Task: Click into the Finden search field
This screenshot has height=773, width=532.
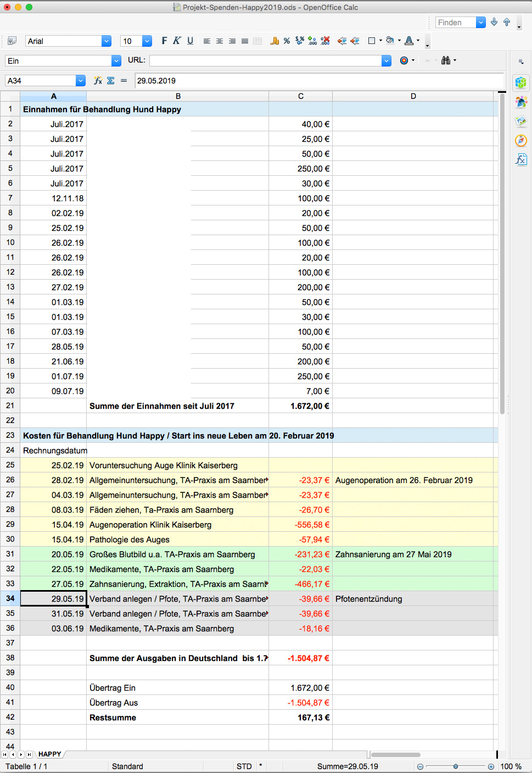Action: (x=456, y=23)
